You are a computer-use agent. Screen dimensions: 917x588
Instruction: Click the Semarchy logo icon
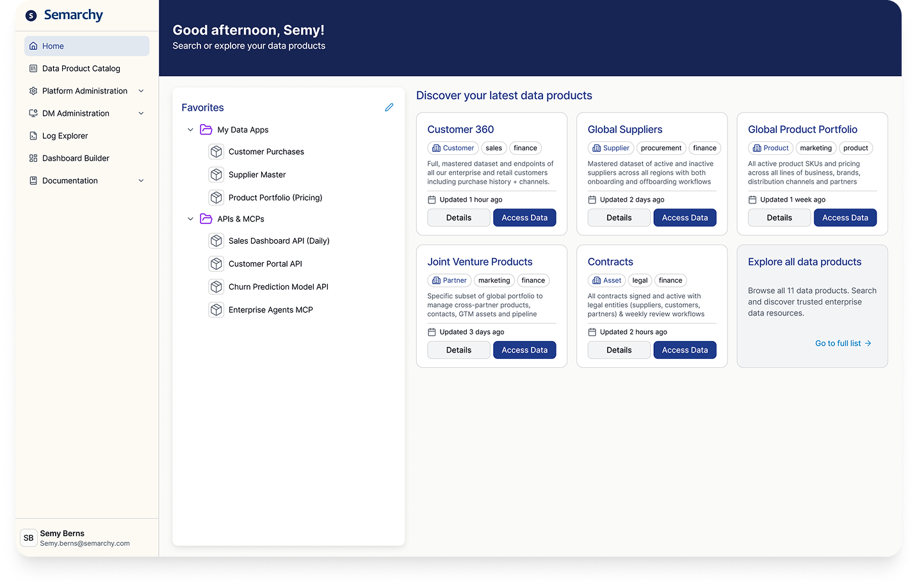click(x=31, y=15)
